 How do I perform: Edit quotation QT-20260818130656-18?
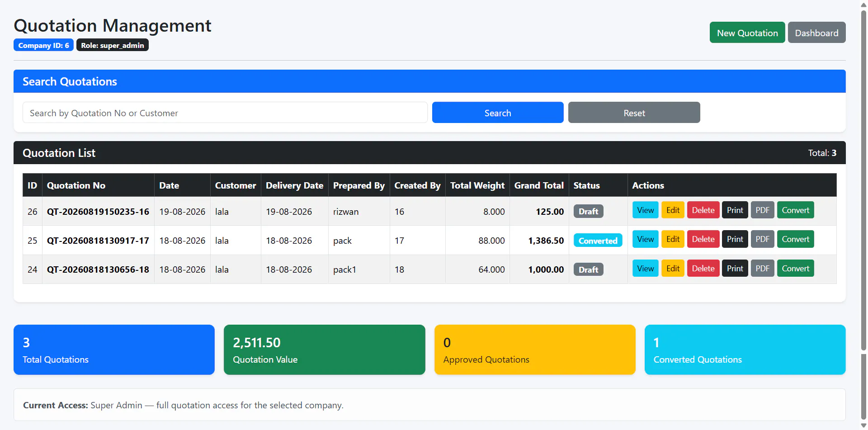point(673,269)
